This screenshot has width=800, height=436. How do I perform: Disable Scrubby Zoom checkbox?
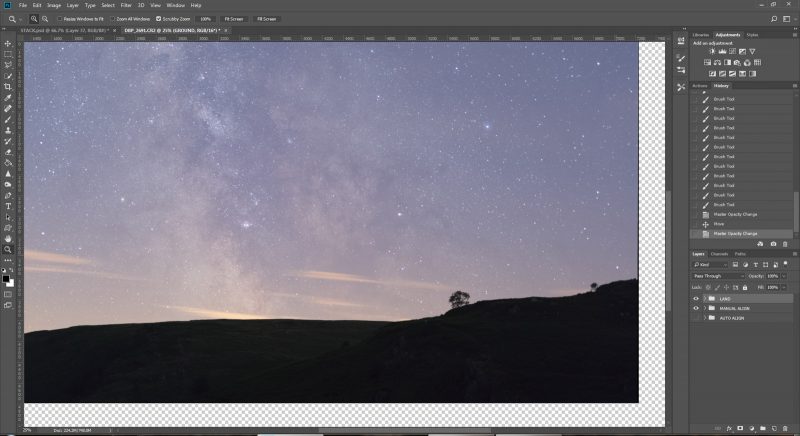tap(159, 19)
